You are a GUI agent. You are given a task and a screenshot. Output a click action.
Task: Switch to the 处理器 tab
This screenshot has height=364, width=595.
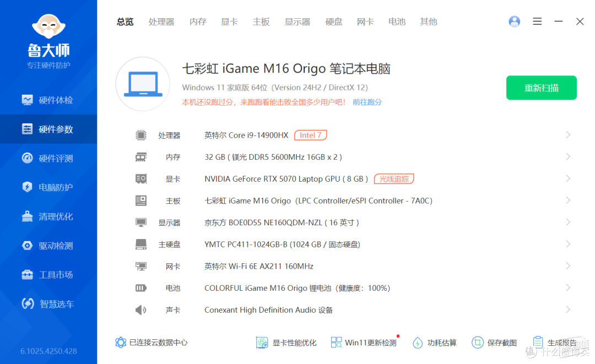(x=161, y=21)
